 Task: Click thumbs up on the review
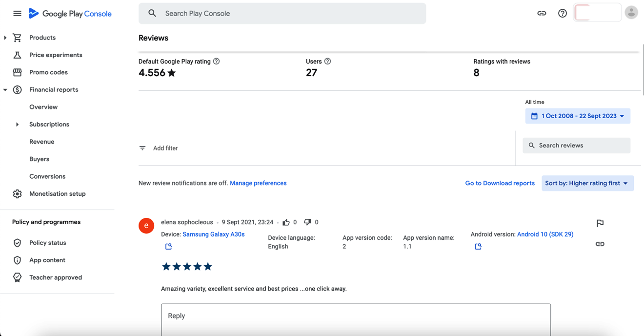pyautogui.click(x=286, y=222)
